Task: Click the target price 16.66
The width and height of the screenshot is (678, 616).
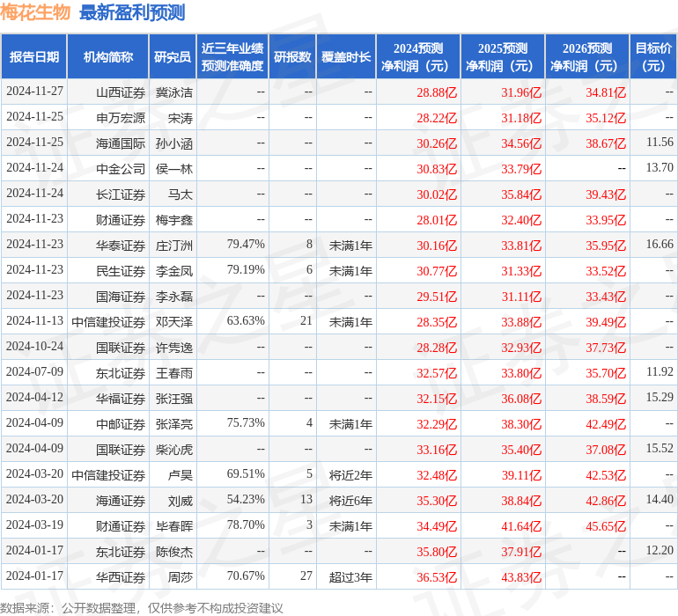Action: (x=660, y=245)
